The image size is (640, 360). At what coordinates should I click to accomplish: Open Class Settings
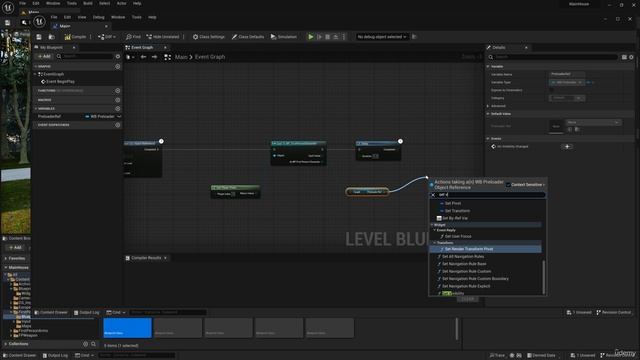(x=209, y=37)
